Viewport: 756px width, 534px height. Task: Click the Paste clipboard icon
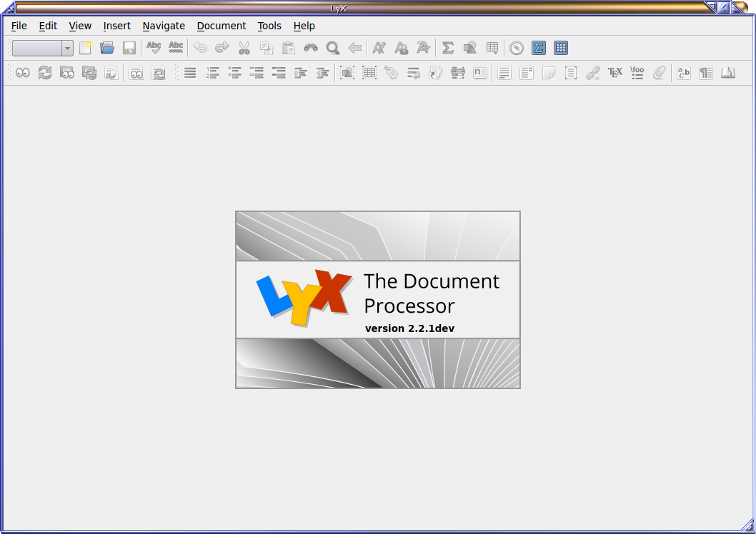click(x=289, y=48)
